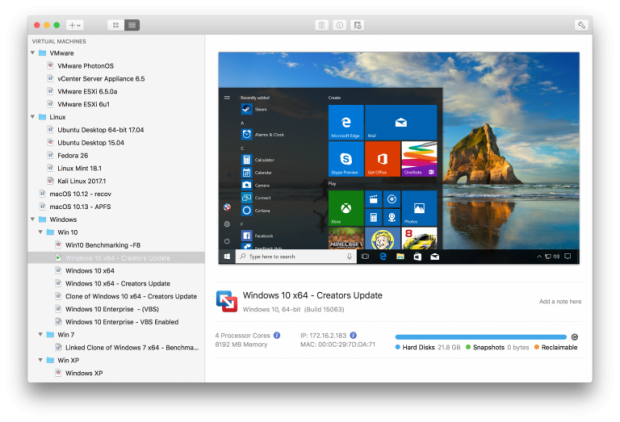620x422 pixels.
Task: Select VMware ESXi 6u1
Action: 83,104
